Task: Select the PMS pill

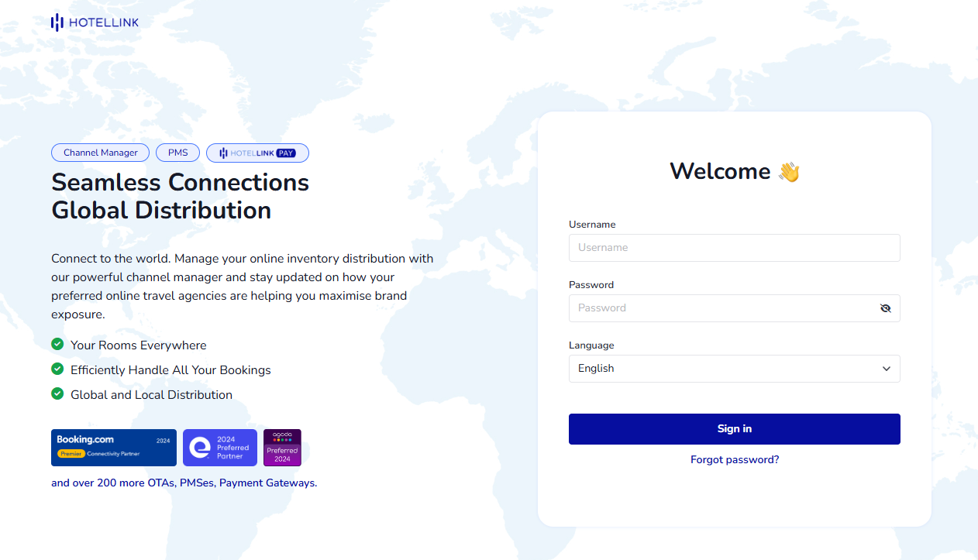Action: tap(177, 152)
